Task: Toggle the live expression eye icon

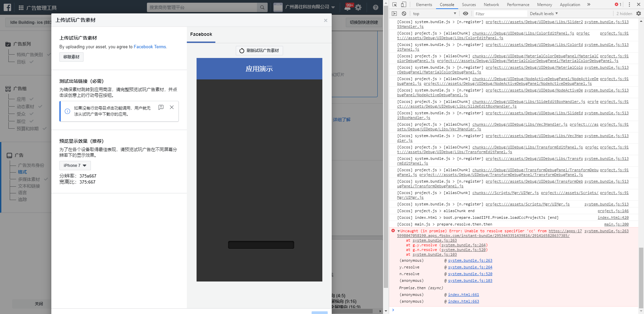Action: coord(466,14)
